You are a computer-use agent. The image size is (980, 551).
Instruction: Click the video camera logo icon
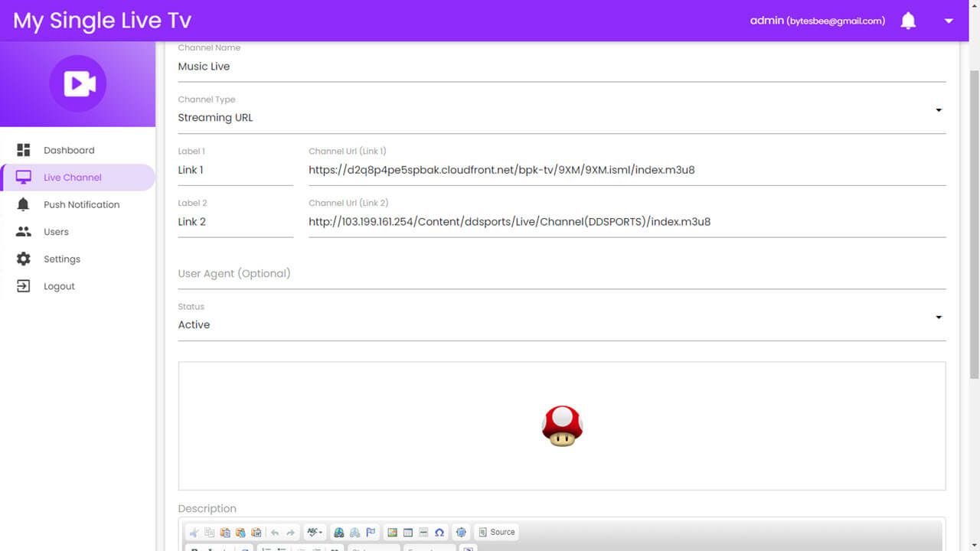[x=78, y=83]
